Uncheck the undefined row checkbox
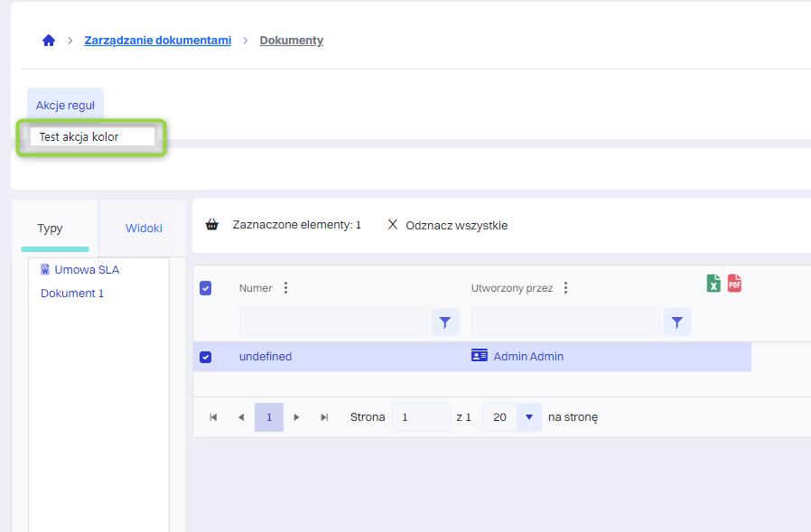 pyautogui.click(x=205, y=357)
